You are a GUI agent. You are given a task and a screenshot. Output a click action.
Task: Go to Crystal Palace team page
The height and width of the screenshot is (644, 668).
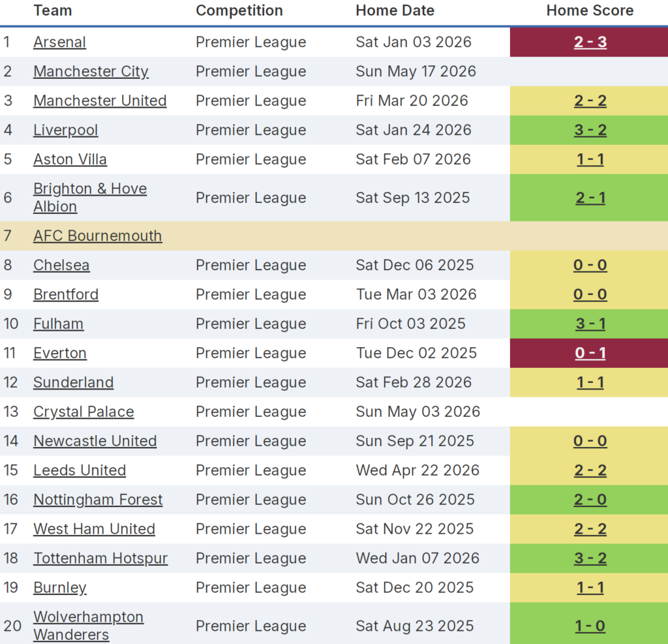click(83, 412)
